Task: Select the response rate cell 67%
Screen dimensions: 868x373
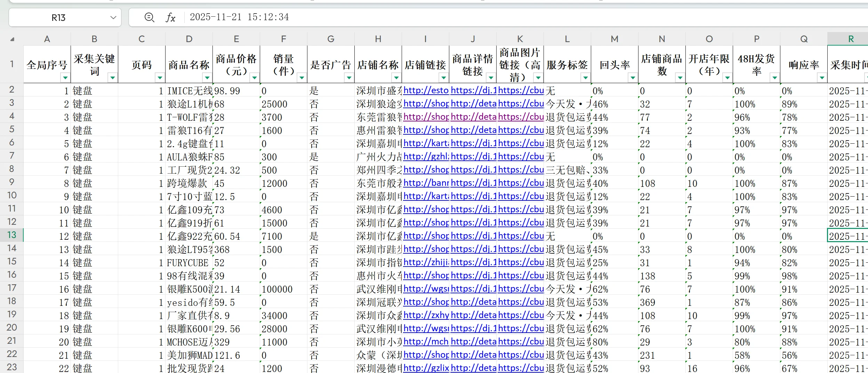Action: pyautogui.click(x=804, y=368)
